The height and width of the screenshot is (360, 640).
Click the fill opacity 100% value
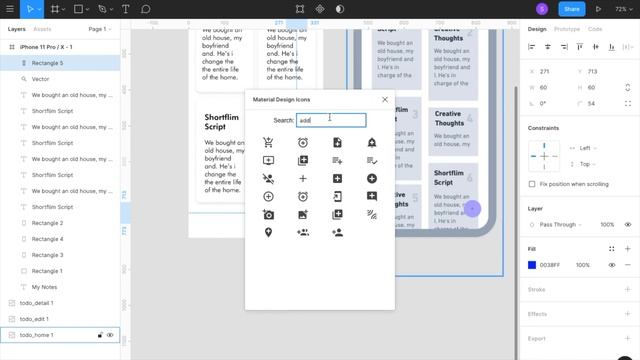click(582, 265)
